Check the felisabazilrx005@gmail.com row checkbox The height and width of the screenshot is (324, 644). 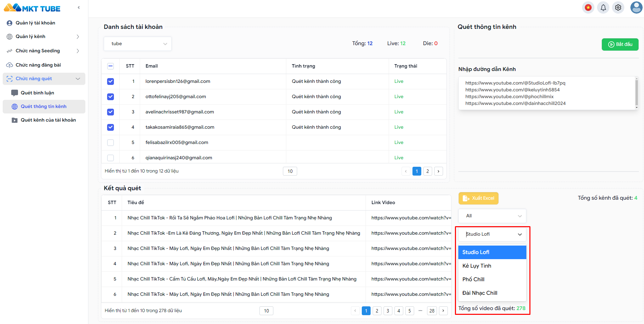tap(111, 143)
